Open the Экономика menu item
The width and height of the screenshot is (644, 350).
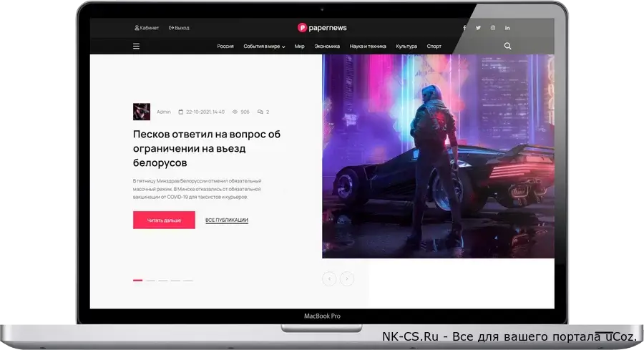(327, 47)
